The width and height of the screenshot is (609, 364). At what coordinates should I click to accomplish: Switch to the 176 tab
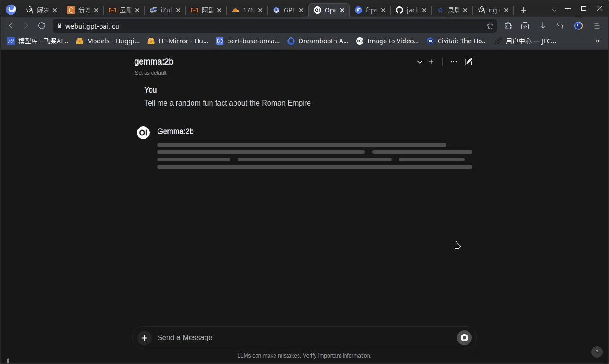(x=246, y=10)
